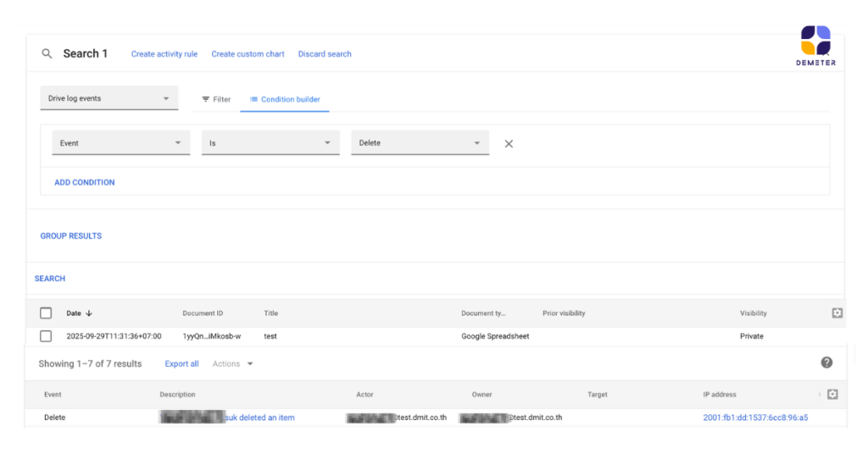This screenshot has width=868, height=454.
Task: Click the IP address 2001:fb1 link
Action: point(754,418)
